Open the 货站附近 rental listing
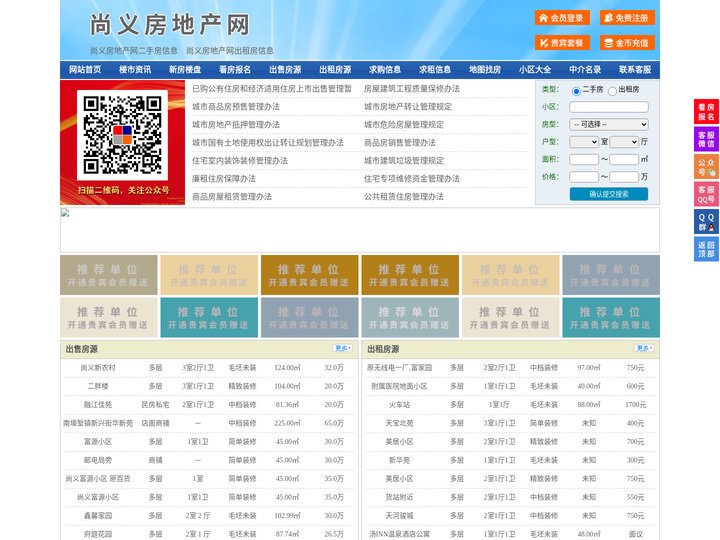 tap(399, 497)
